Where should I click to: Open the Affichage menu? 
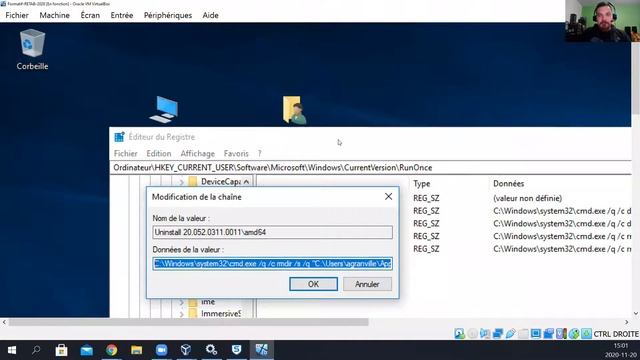pyautogui.click(x=198, y=153)
